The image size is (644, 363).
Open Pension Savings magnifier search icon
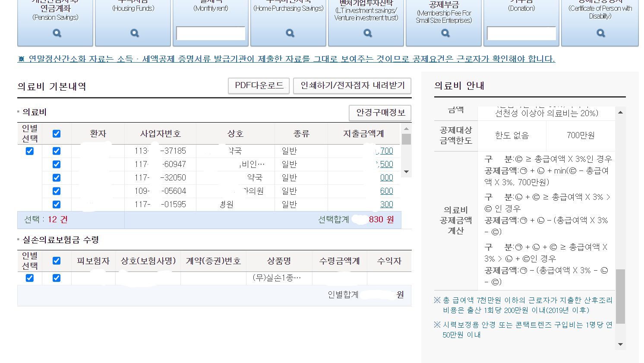(x=57, y=33)
